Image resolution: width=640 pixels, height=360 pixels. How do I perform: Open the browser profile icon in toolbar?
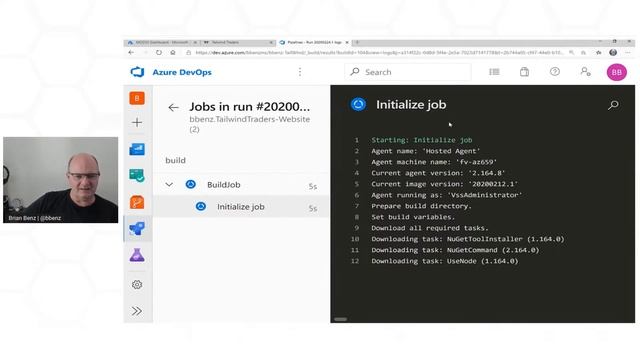[x=613, y=53]
